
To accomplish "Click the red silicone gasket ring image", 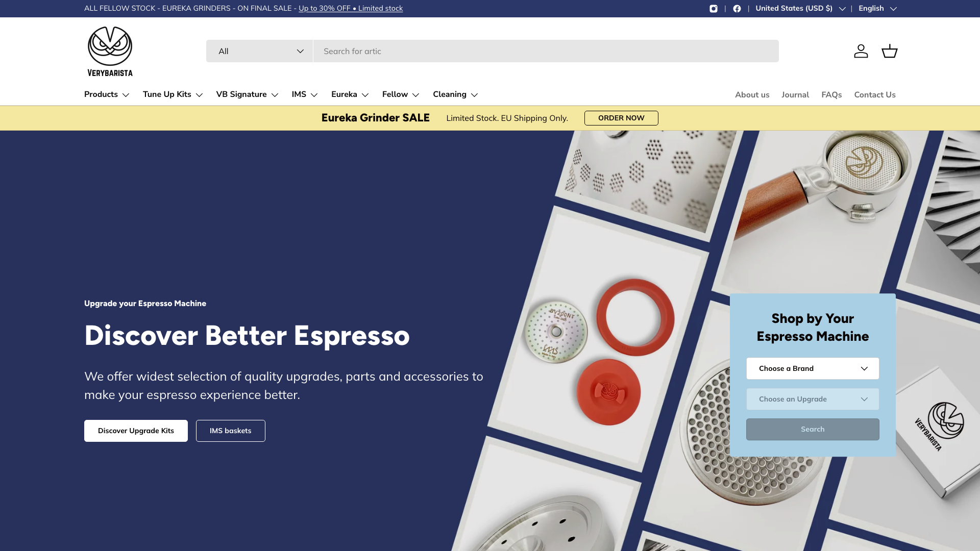I will [x=635, y=317].
